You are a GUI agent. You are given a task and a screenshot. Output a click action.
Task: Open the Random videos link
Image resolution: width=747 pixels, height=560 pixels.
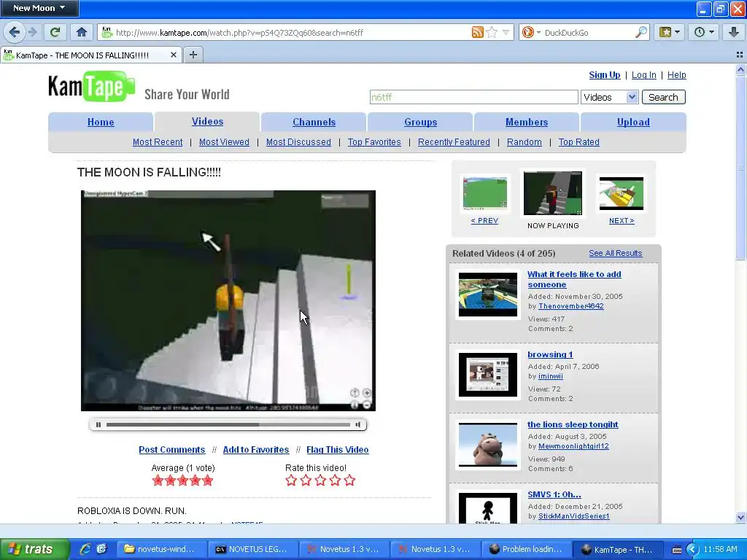pos(524,142)
